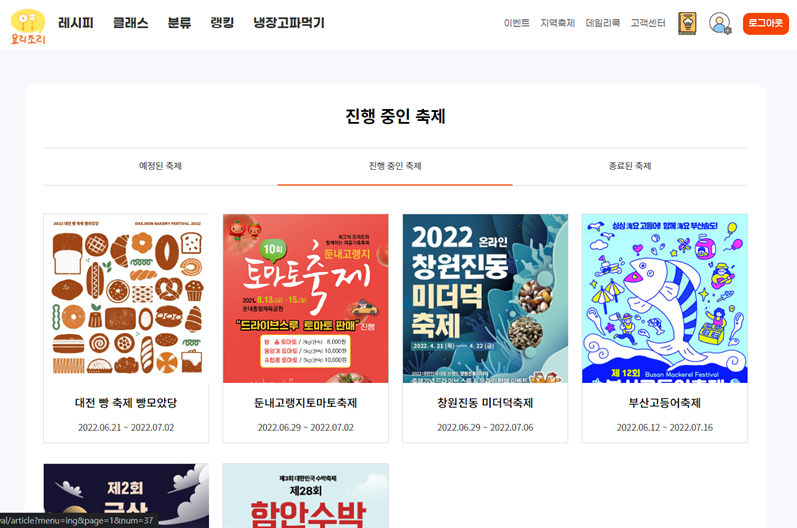Viewport: 797px width, 528px height.
Task: Open the recipe book icon
Action: [687, 23]
